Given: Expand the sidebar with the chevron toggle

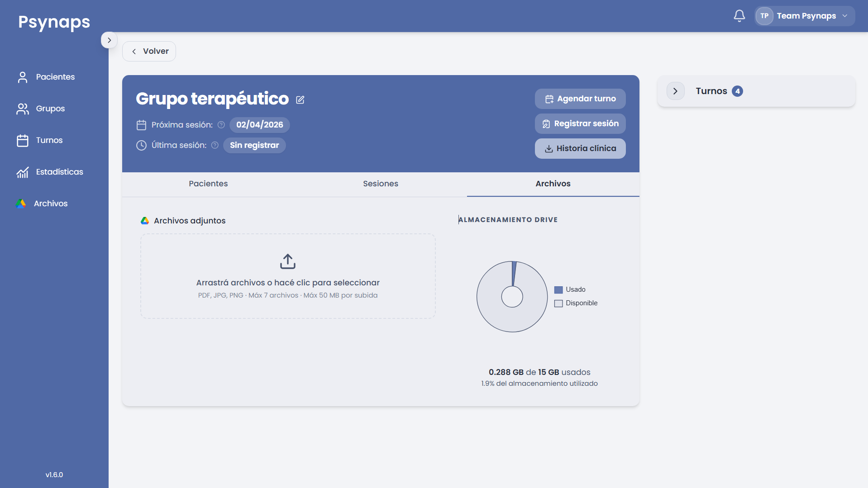Looking at the screenshot, I should click(109, 40).
